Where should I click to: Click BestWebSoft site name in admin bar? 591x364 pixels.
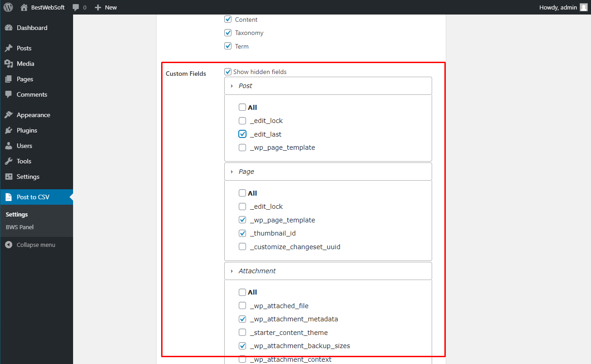(x=47, y=7)
